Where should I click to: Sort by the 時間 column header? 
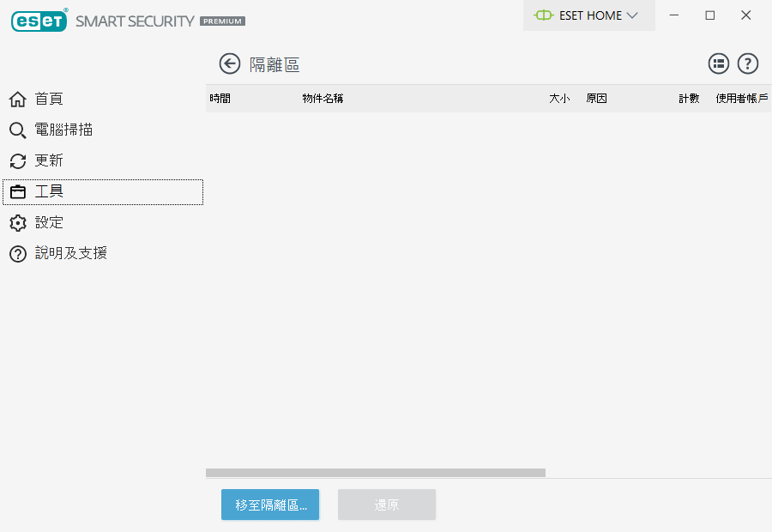[x=220, y=99]
